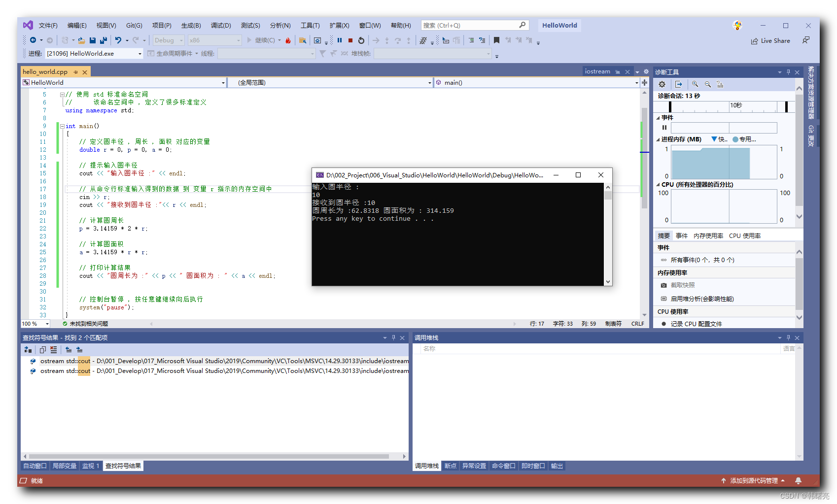The width and height of the screenshot is (837, 504).
Task: Click the copy icon in find results toolbar
Action: [x=43, y=350]
